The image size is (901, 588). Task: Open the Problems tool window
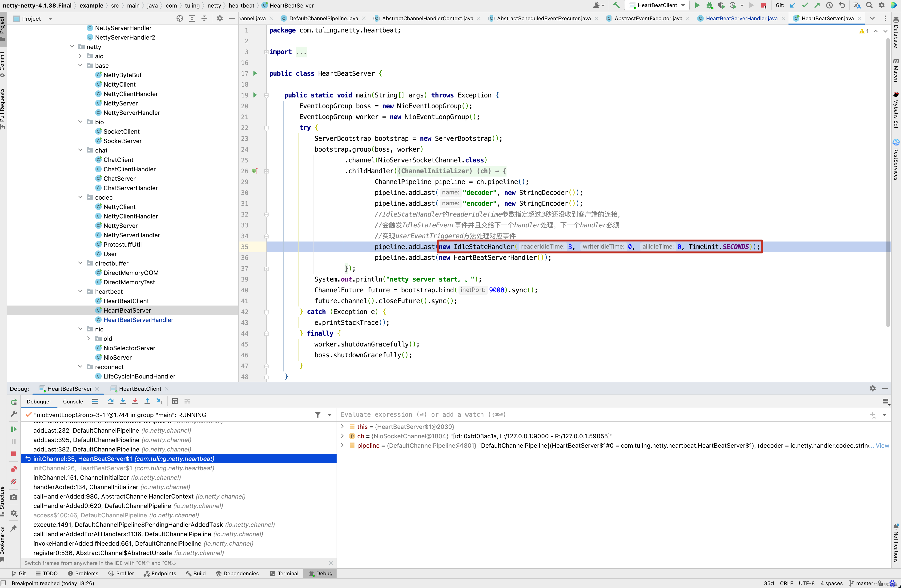[x=83, y=573]
